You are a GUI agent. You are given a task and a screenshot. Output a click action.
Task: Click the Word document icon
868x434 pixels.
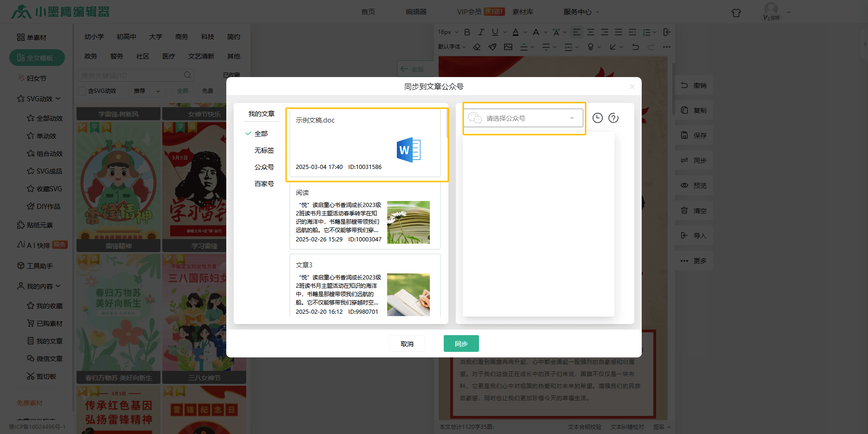408,150
